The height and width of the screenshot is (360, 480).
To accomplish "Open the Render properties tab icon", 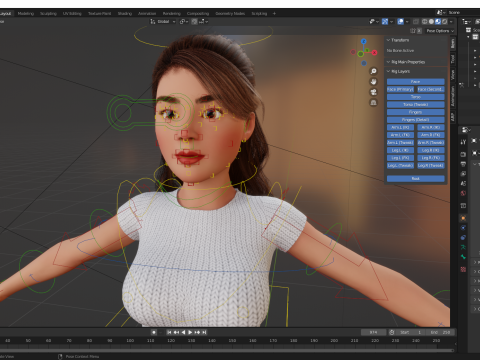I will (463, 154).
